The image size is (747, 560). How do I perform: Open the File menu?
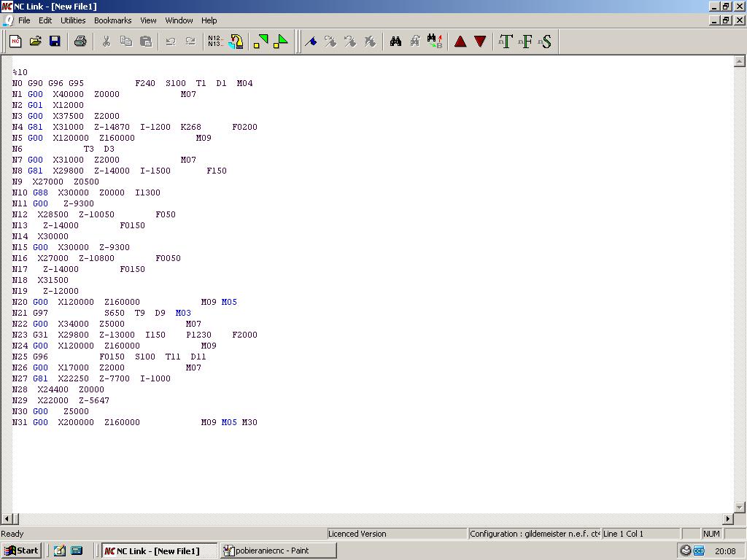pyautogui.click(x=24, y=20)
